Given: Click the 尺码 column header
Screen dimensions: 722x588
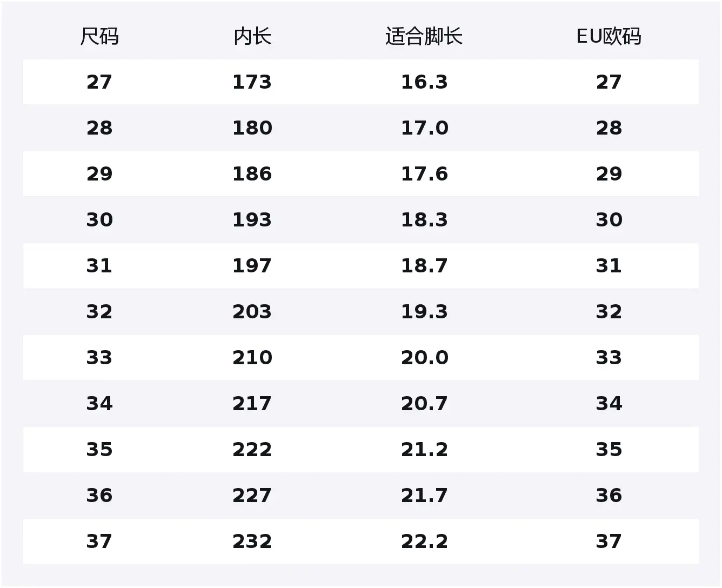Looking at the screenshot, I should point(99,36).
